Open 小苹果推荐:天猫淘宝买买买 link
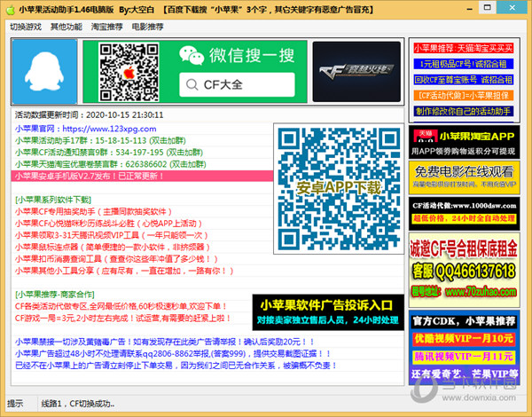Image resolution: width=532 pixels, height=417 pixels. coord(463,48)
